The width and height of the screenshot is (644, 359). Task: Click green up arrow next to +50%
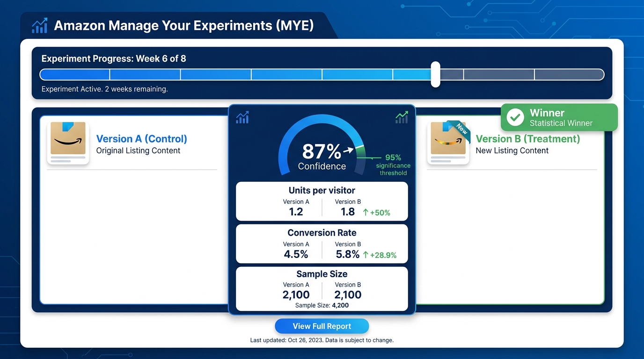[366, 212]
